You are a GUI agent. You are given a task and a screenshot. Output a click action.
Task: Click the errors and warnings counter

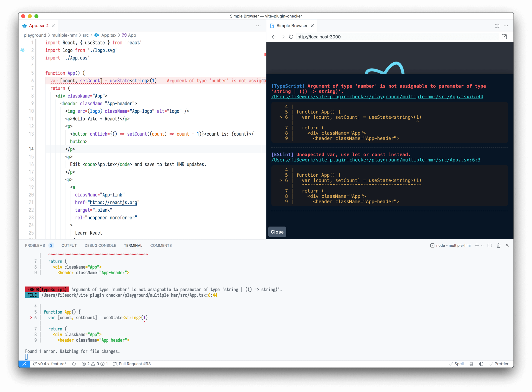point(94,364)
